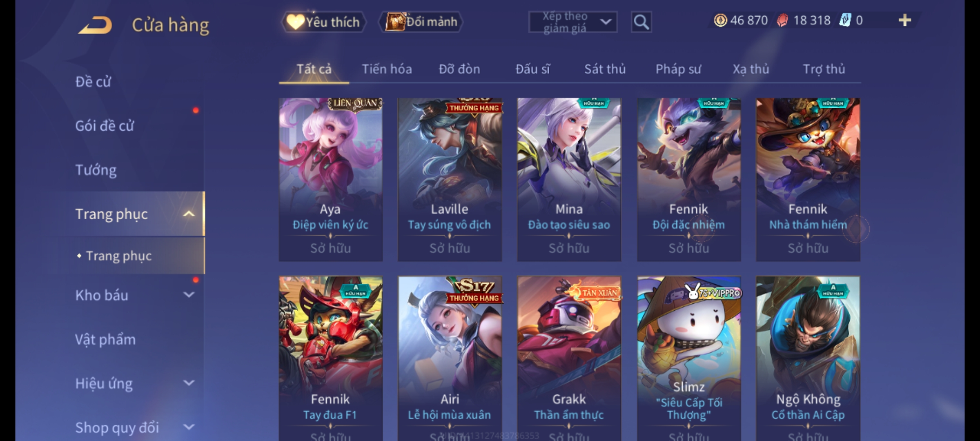Select the Aya Điệp viên ký ức skin card

[331, 179]
